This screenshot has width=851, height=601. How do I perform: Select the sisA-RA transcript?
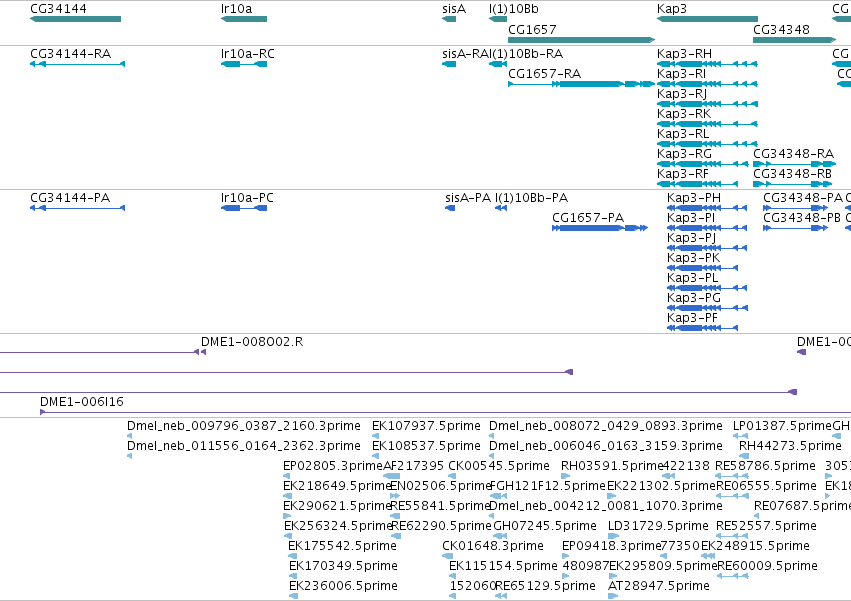(449, 64)
